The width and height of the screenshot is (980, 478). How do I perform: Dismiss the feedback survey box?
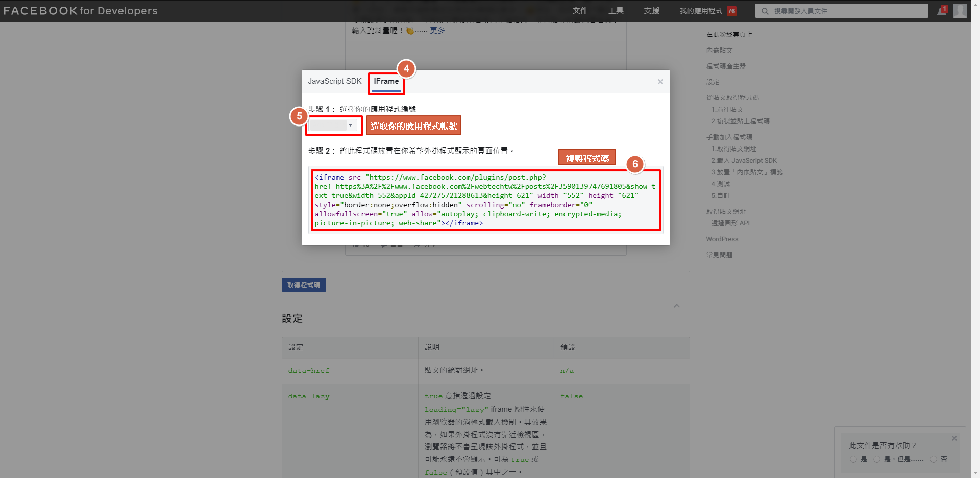(954, 438)
